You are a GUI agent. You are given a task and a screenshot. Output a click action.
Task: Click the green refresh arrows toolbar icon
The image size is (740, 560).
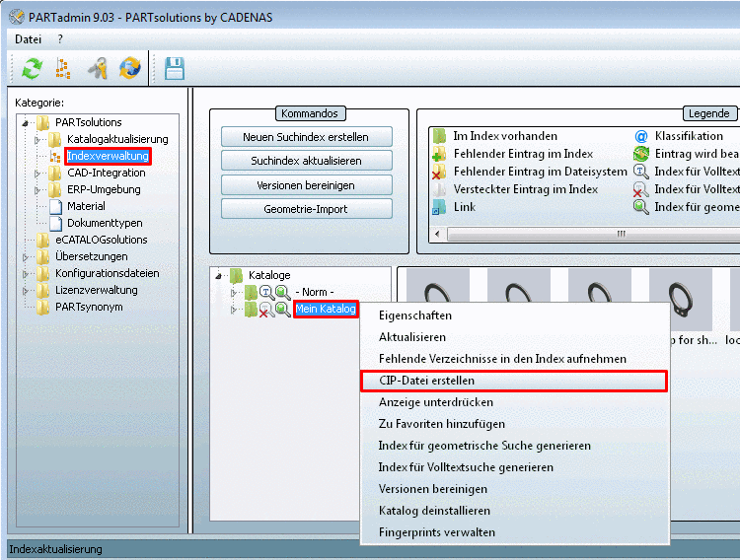(33, 68)
